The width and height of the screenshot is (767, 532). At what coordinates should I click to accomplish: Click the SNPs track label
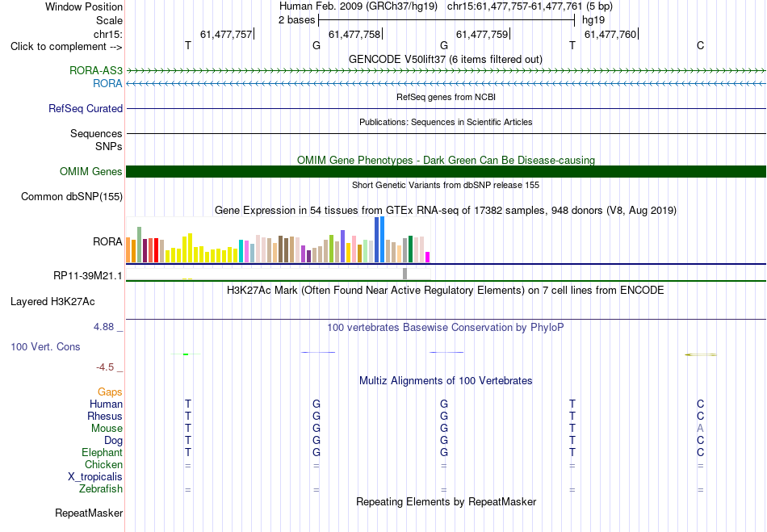click(x=109, y=146)
